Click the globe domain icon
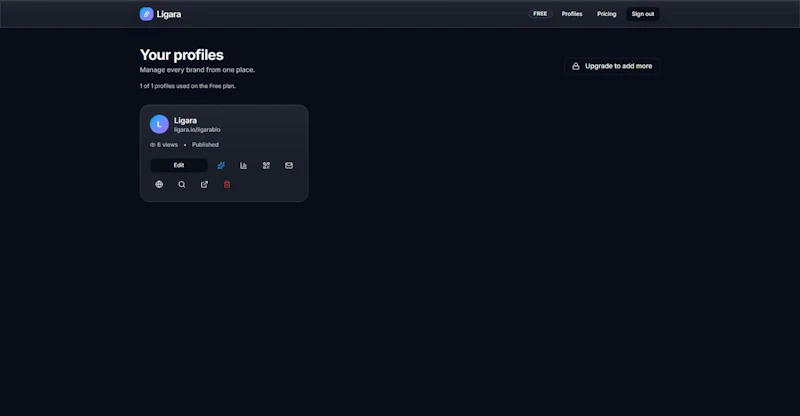Viewport: 800px width, 416px height. [x=159, y=184]
